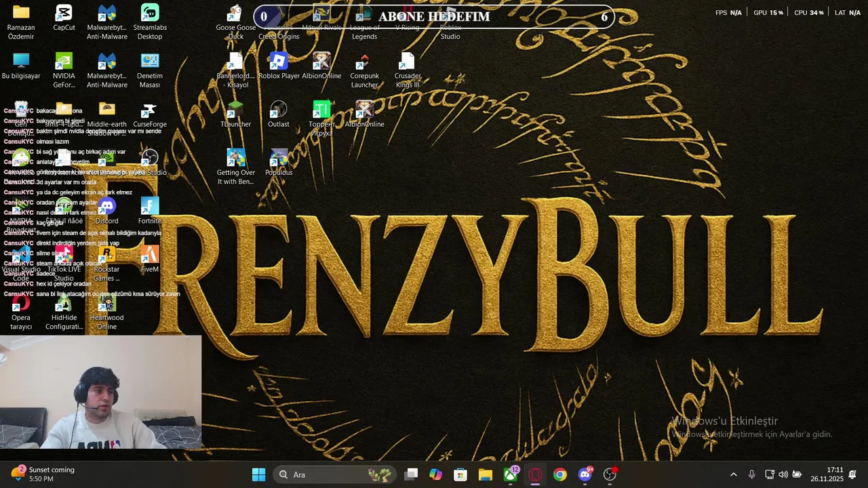Open Denetim Masası icon
The width and height of the screenshot is (868, 488).
(x=150, y=70)
